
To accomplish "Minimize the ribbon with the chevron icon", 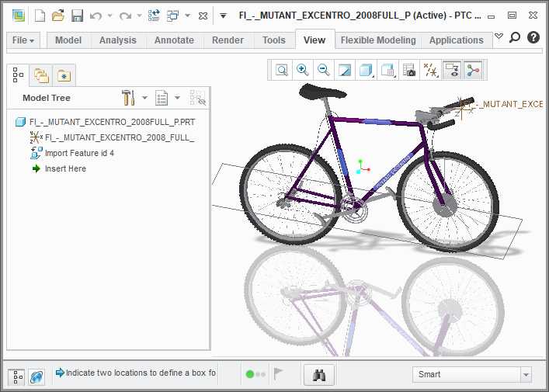I will tap(499, 36).
